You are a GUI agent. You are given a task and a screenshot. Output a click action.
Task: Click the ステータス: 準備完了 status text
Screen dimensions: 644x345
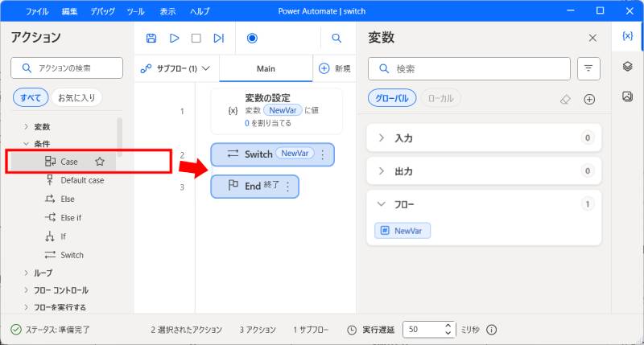57,330
